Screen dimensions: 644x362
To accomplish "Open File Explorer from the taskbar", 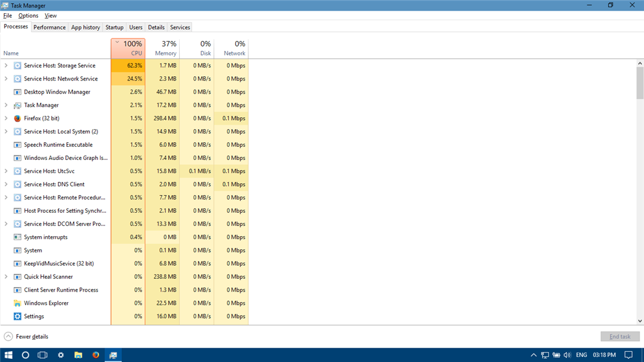I will (79, 355).
